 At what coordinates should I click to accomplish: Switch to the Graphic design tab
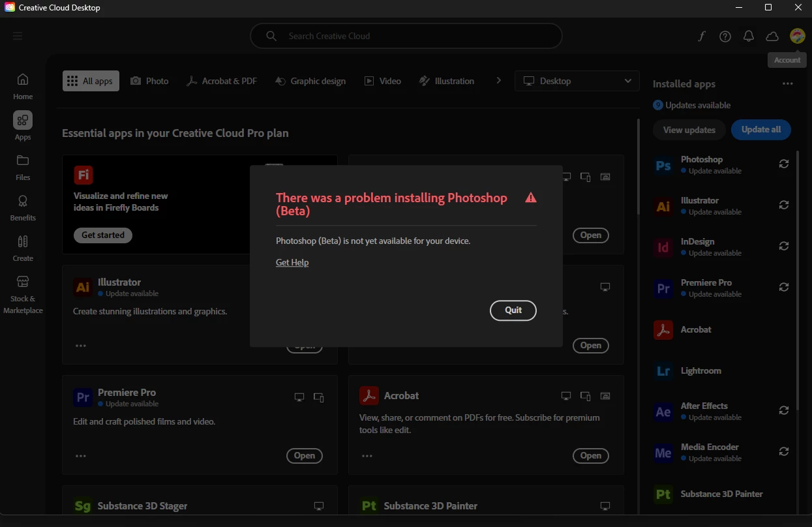click(310, 81)
